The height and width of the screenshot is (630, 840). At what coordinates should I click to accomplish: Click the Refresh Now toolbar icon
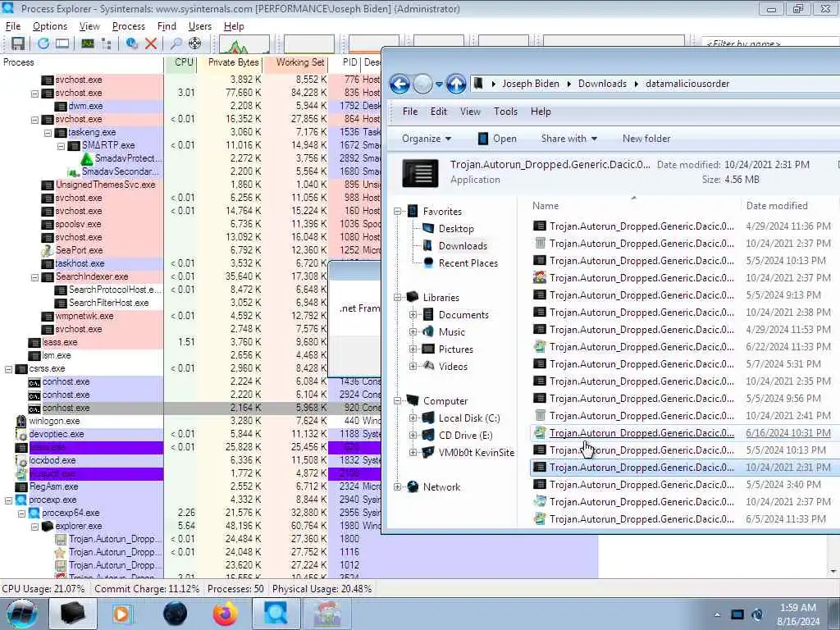tap(43, 43)
